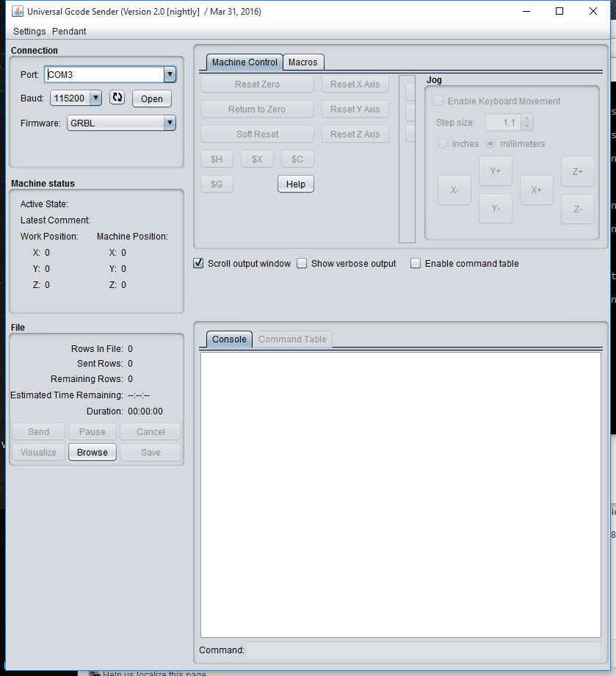This screenshot has height=676, width=616.
Task: Switch to the Macros tab
Action: click(302, 62)
